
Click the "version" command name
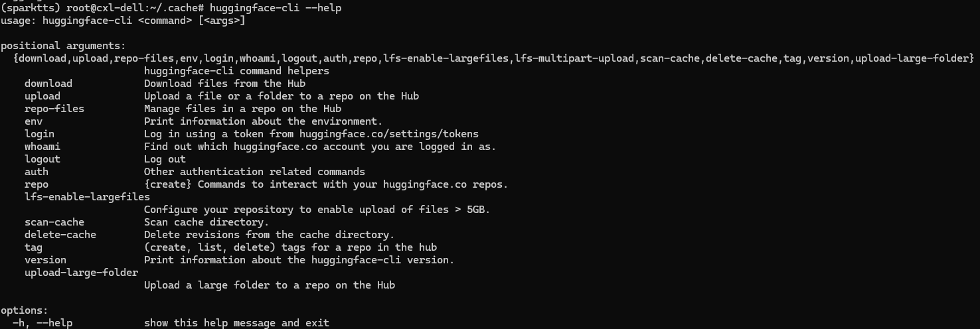click(x=45, y=260)
